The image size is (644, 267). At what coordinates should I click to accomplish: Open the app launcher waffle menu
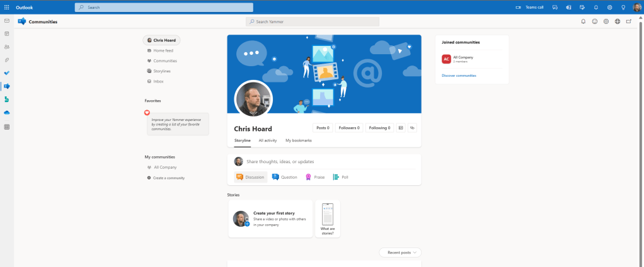click(x=6, y=7)
